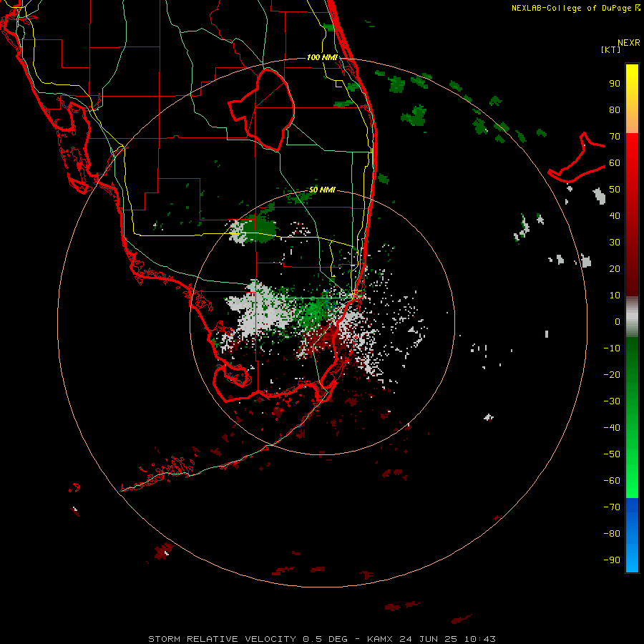Select the 100 NMI range ring label
This screenshot has width=644, height=644.
[322, 57]
